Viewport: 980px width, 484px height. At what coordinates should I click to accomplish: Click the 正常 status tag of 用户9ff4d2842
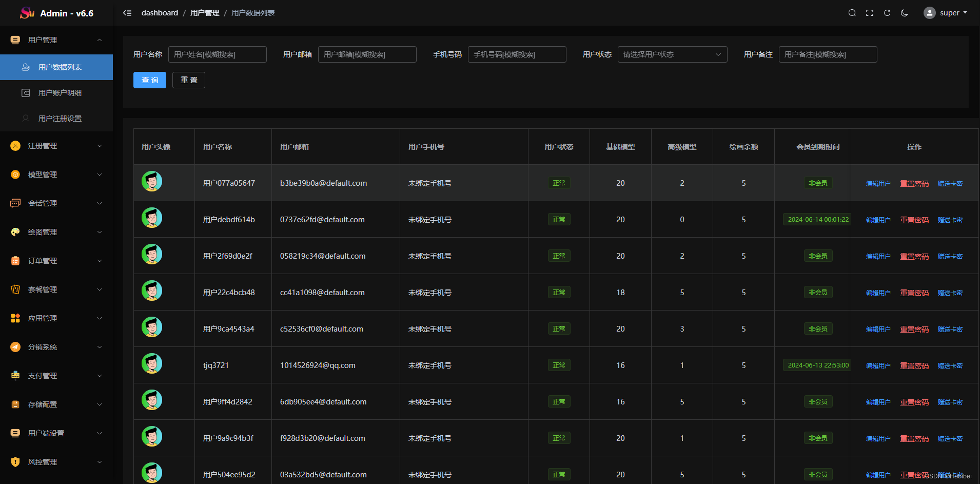click(559, 402)
